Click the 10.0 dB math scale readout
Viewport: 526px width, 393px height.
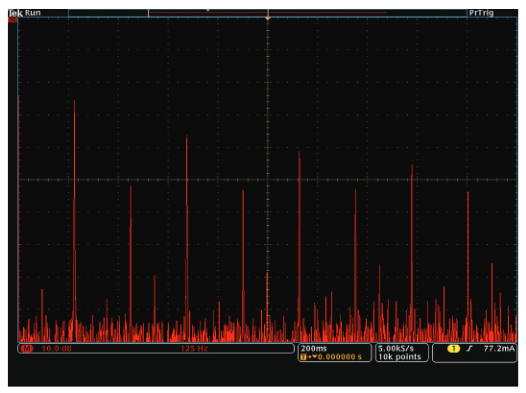click(56, 349)
